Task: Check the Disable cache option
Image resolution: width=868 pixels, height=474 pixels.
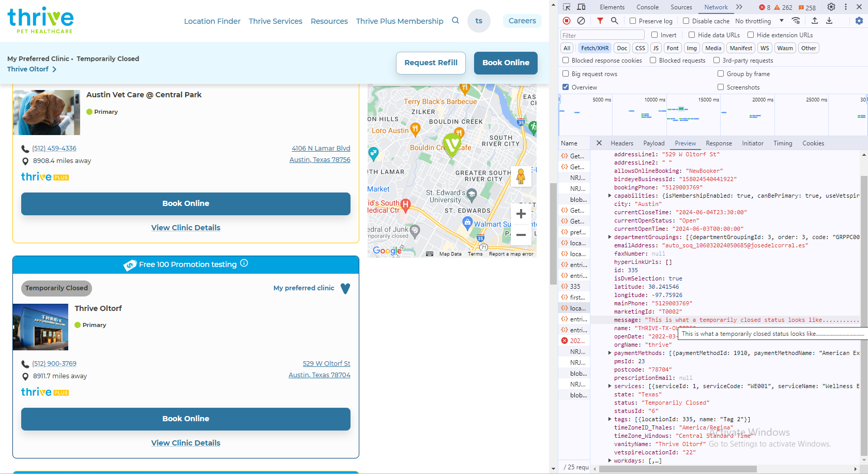Action: coord(686,21)
